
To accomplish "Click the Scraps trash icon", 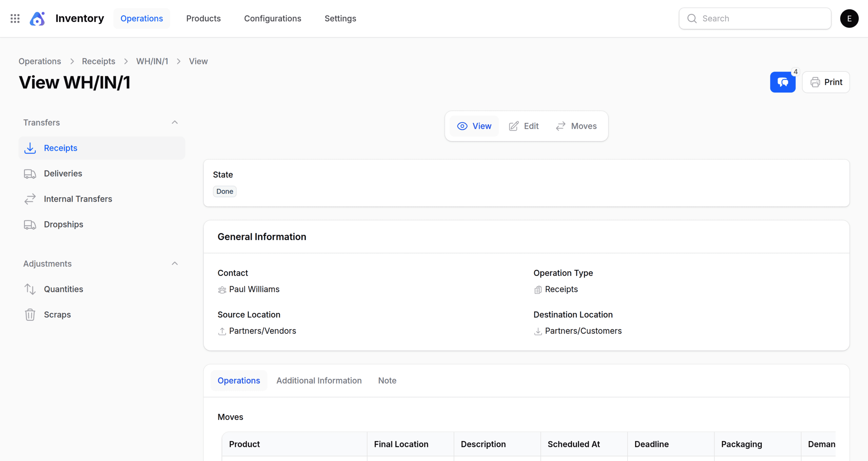I will pyautogui.click(x=30, y=315).
